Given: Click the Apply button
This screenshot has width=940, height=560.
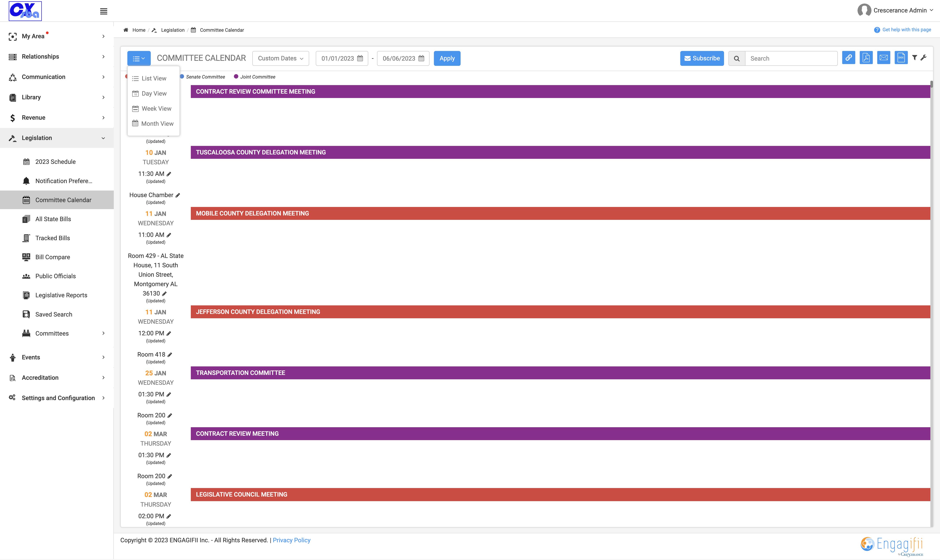Looking at the screenshot, I should (447, 58).
